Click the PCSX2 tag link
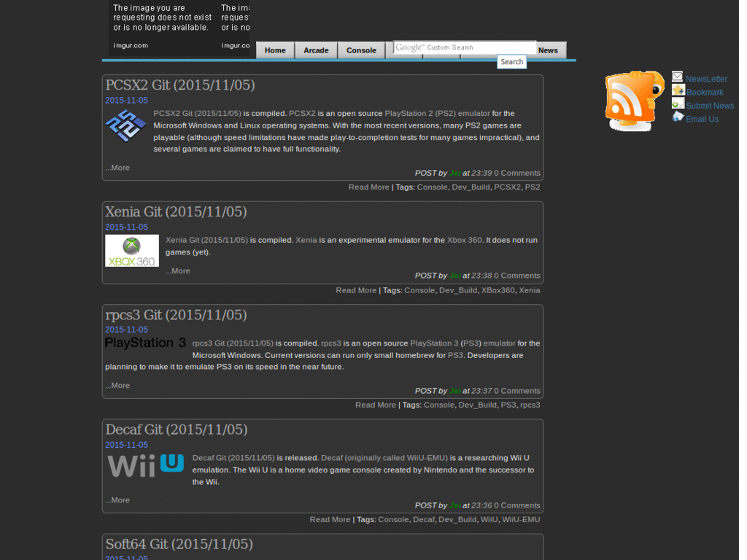The height and width of the screenshot is (560, 747). tap(507, 187)
